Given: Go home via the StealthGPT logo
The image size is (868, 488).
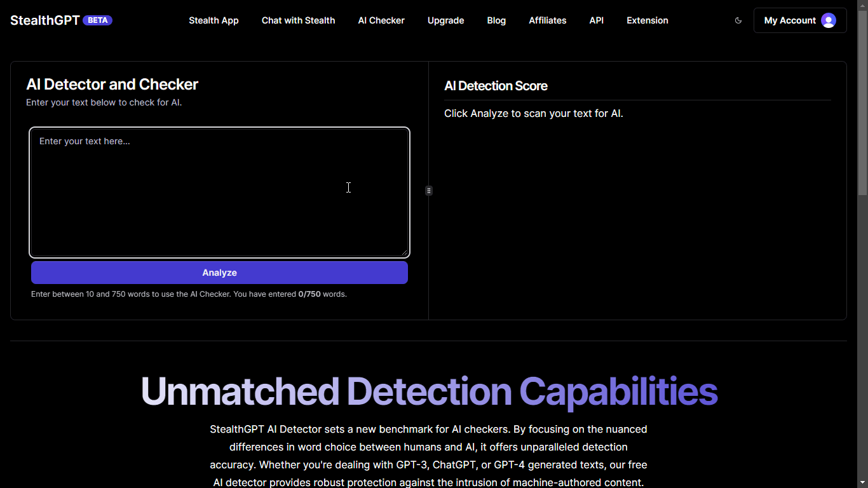Looking at the screenshot, I should pos(45,20).
